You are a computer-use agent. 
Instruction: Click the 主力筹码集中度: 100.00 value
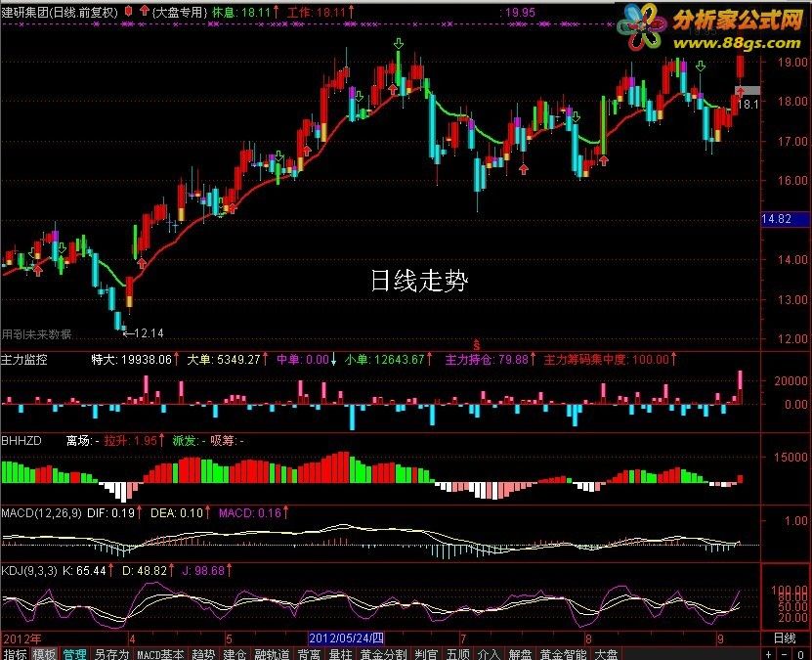pos(610,359)
